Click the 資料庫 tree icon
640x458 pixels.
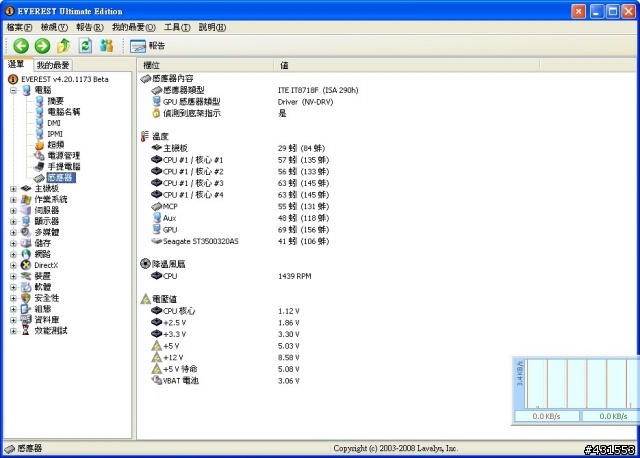click(x=26, y=320)
